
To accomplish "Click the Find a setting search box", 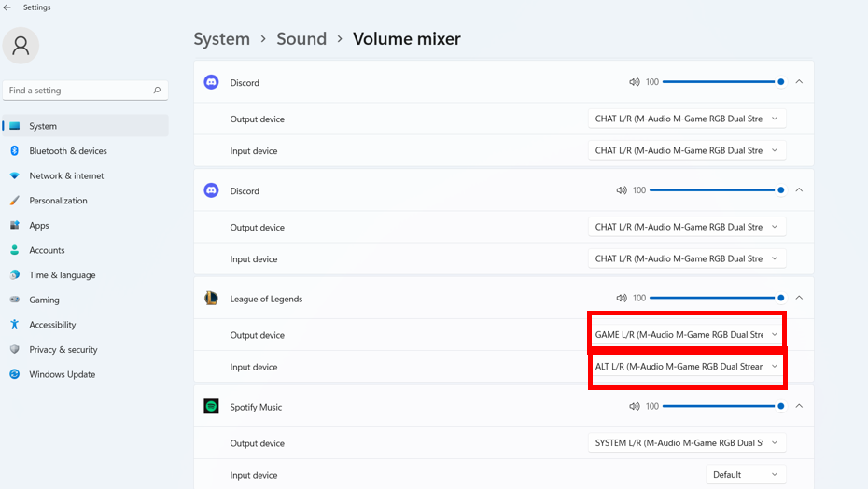I will click(x=85, y=91).
